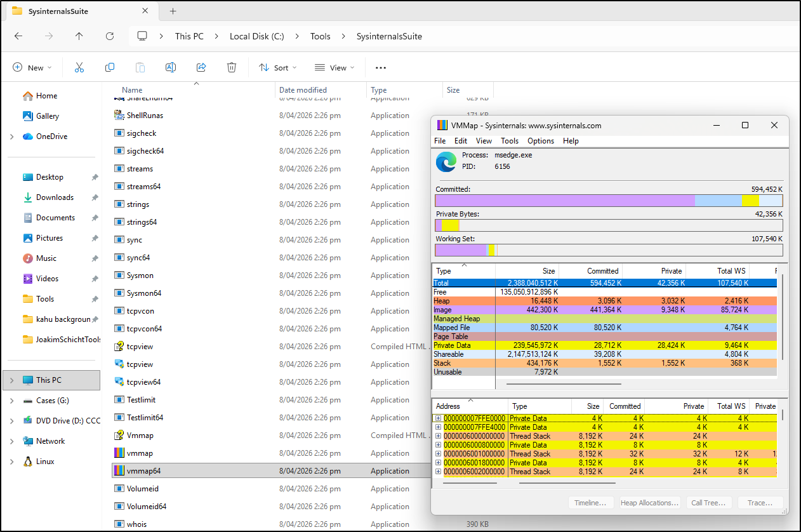This screenshot has width=801, height=532.
Task: Open a new Explorer tab with plus icon
Action: click(173, 11)
